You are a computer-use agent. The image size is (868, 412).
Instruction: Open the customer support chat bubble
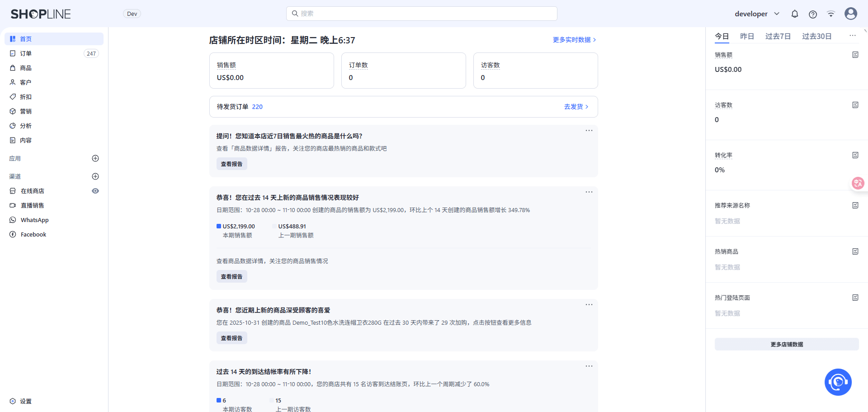tap(838, 382)
